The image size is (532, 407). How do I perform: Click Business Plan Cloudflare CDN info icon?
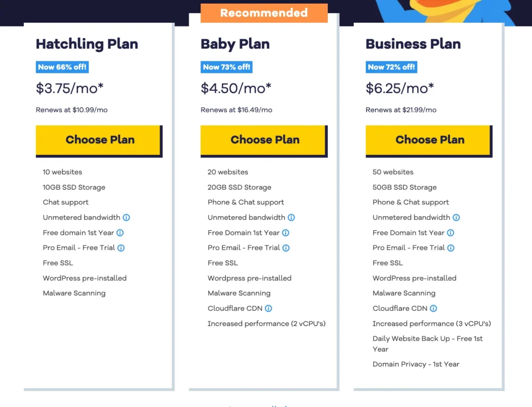(x=433, y=309)
